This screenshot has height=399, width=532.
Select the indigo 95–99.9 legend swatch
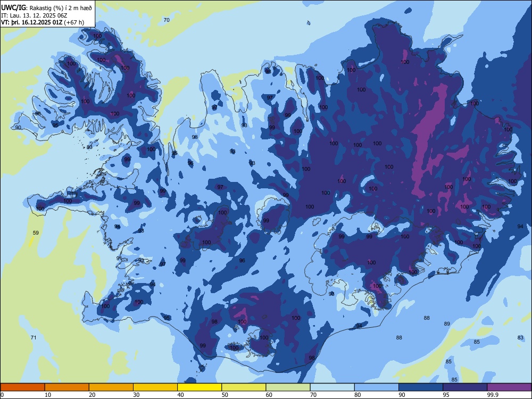(x=465, y=387)
